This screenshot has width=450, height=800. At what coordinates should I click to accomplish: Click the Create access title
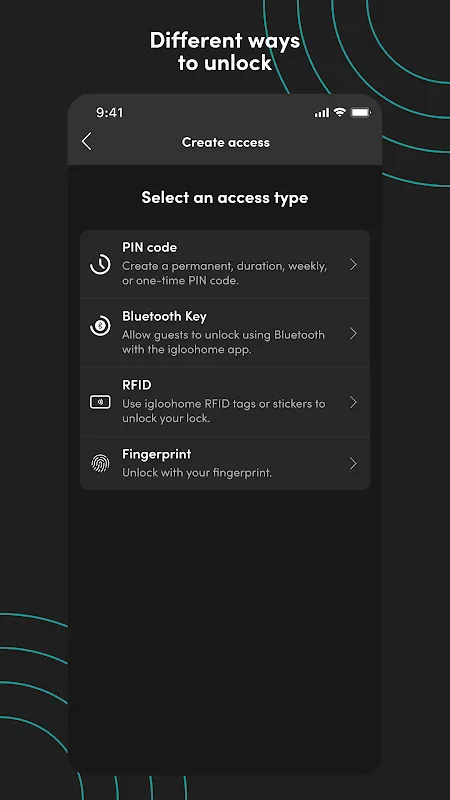coord(226,142)
